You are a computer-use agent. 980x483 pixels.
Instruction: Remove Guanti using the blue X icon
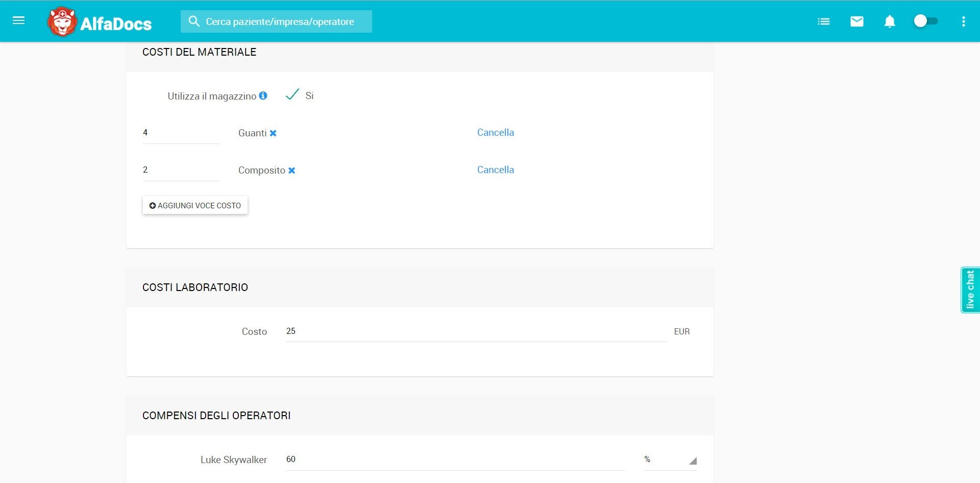pyautogui.click(x=273, y=133)
